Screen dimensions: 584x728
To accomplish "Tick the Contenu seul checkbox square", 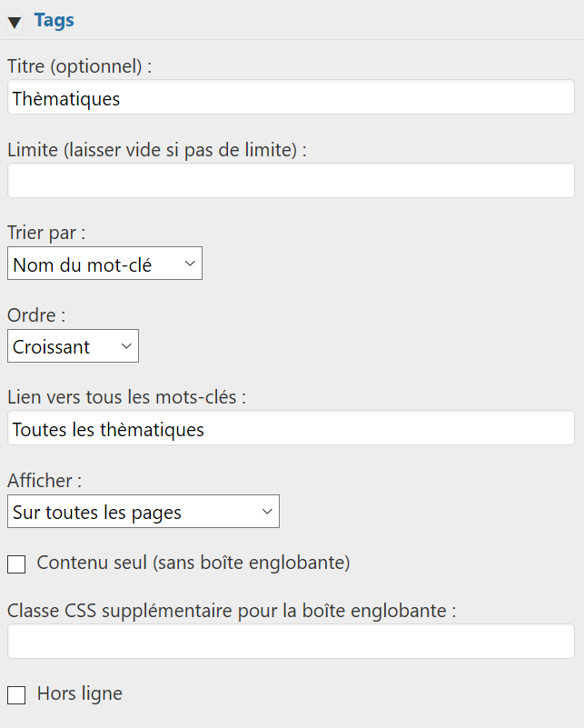I will (16, 564).
